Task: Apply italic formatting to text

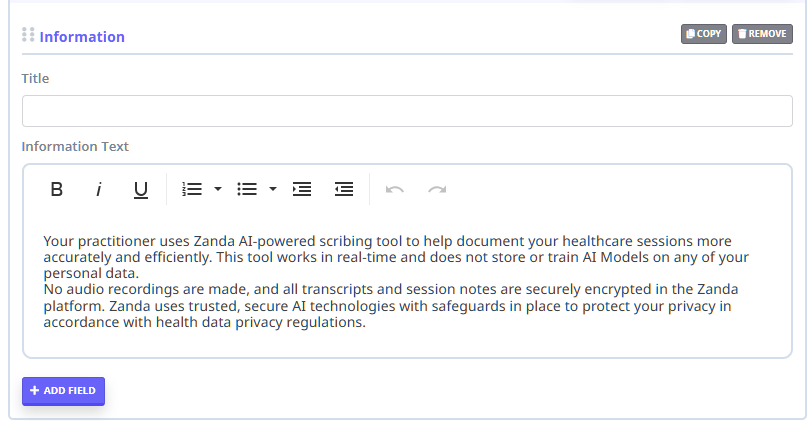Action: point(99,189)
